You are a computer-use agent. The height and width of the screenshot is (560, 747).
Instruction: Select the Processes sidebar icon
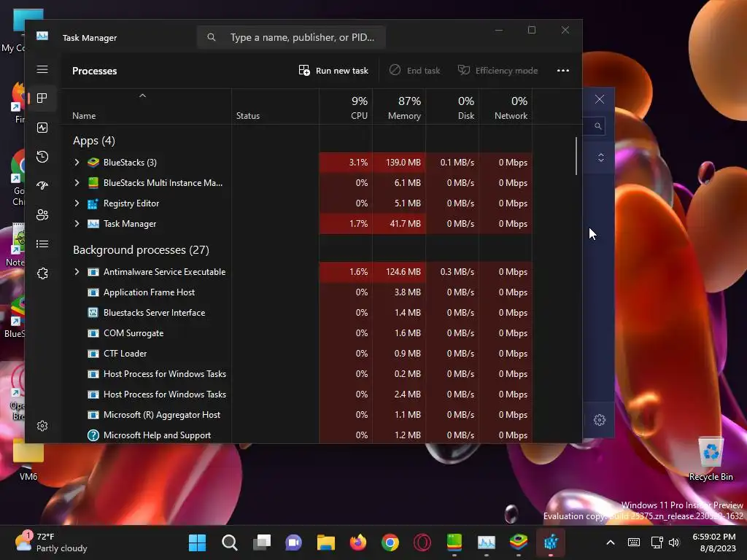coord(42,98)
